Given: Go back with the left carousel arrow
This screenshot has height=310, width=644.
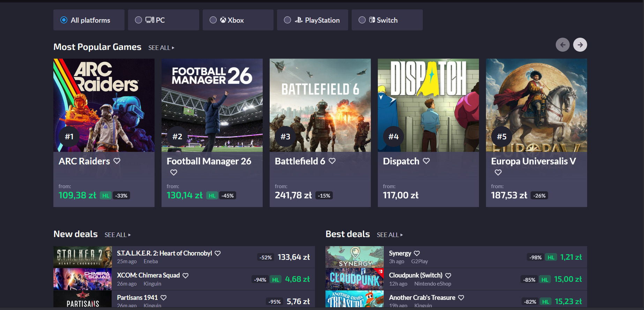Looking at the screenshot, I should point(562,45).
